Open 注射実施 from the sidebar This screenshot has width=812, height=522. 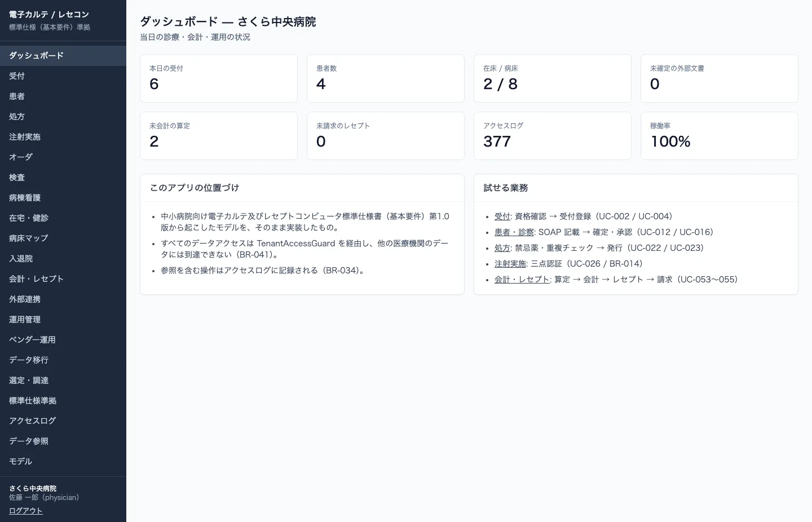point(63,137)
